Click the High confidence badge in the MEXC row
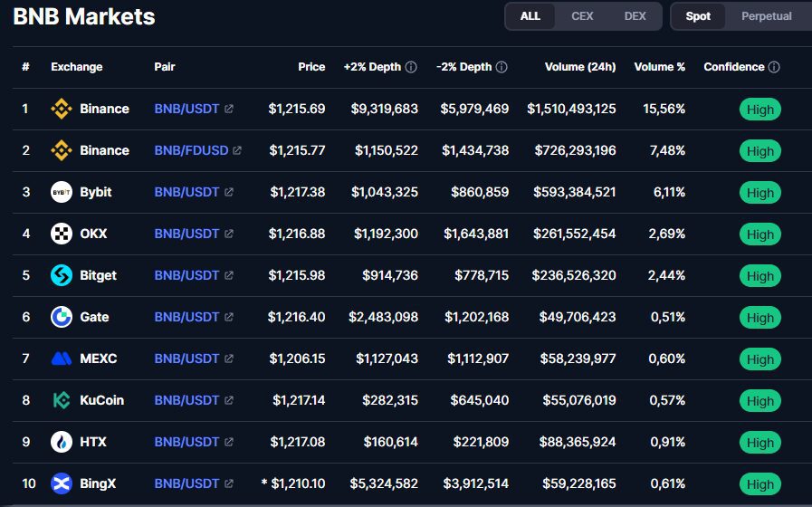Screen dimensions: 812x507 tap(759, 359)
